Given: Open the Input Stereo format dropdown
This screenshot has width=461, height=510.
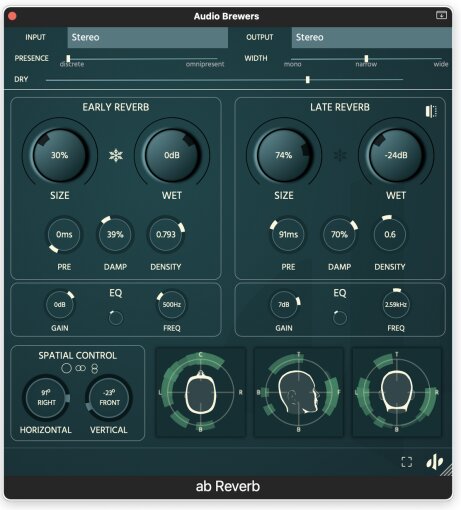Looking at the screenshot, I should pos(148,37).
